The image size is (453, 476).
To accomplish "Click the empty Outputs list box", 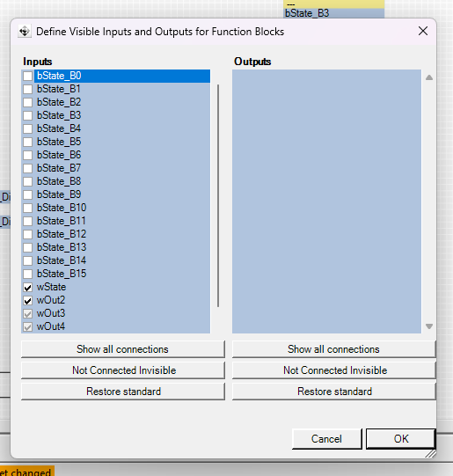I will tap(326, 201).
